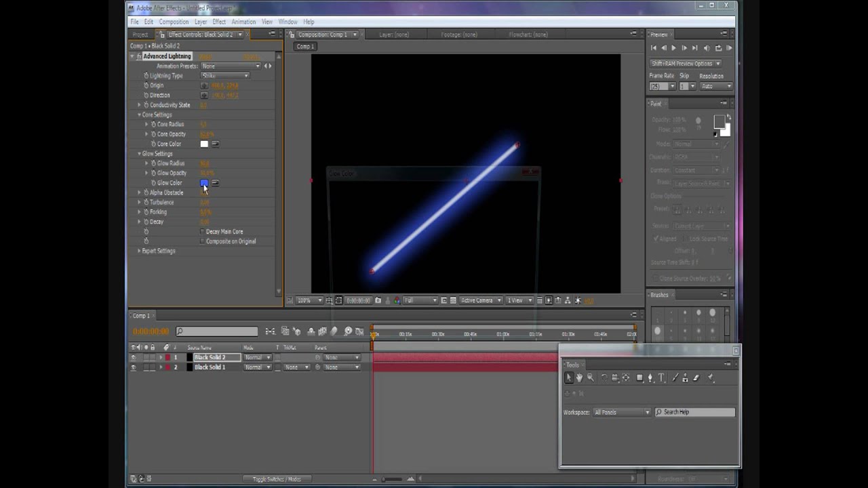This screenshot has height=488, width=868.
Task: Select the Rectangle shape tool
Action: pos(639,378)
